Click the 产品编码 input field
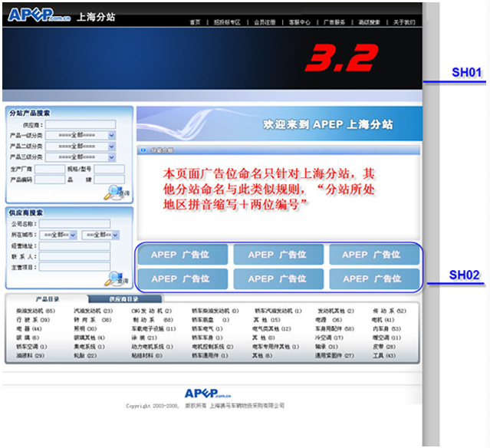This screenshot has height=448, width=490. [50, 180]
